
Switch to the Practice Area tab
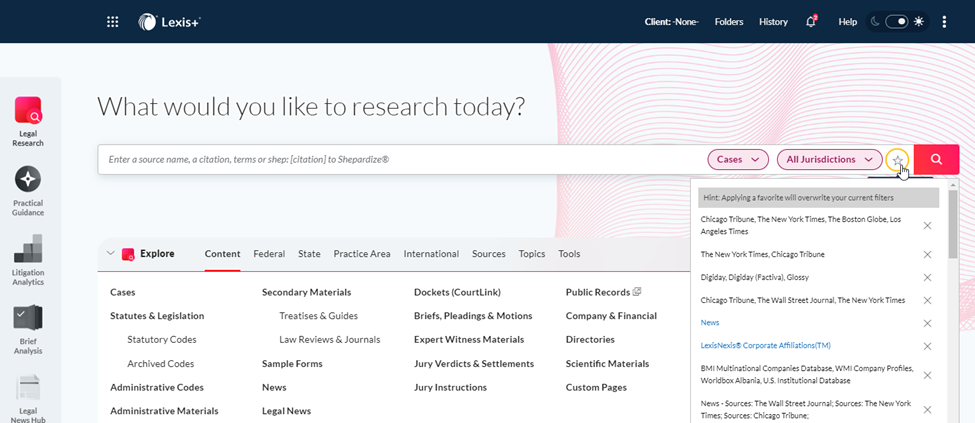pos(362,254)
